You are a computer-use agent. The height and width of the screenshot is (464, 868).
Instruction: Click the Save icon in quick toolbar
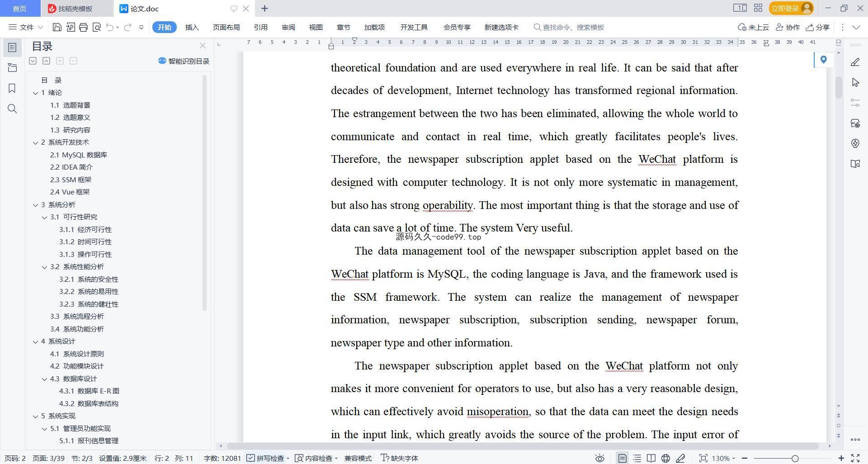[57, 27]
